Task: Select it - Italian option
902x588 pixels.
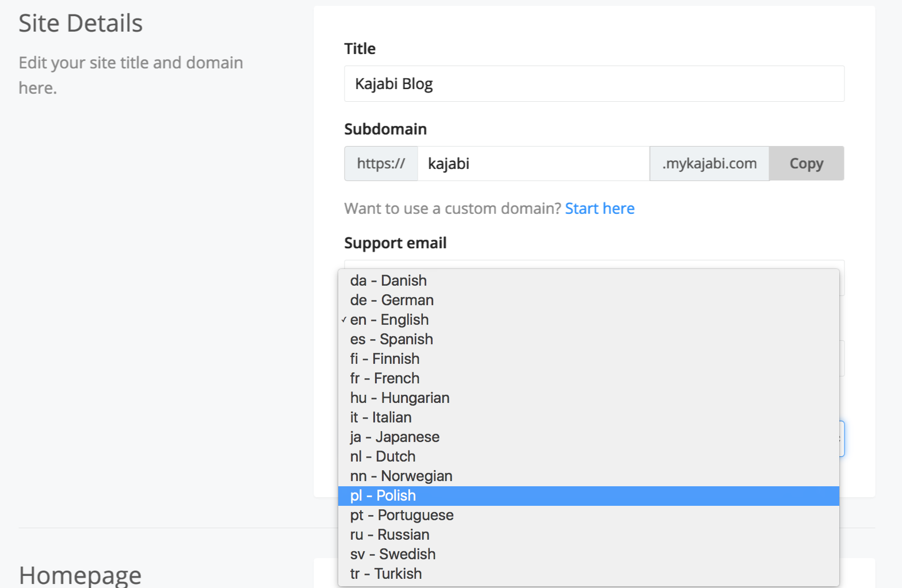Action: click(588, 417)
